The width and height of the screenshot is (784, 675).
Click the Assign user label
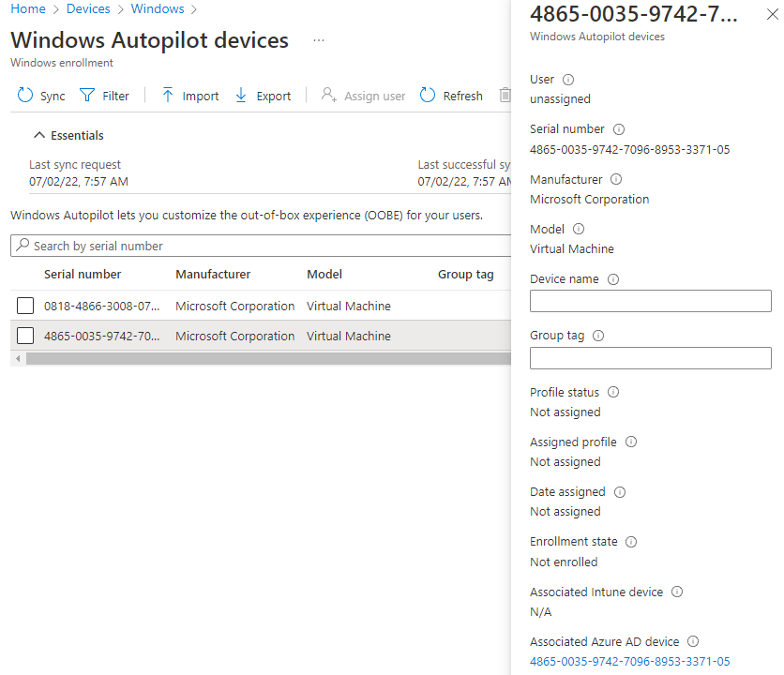pyautogui.click(x=374, y=96)
